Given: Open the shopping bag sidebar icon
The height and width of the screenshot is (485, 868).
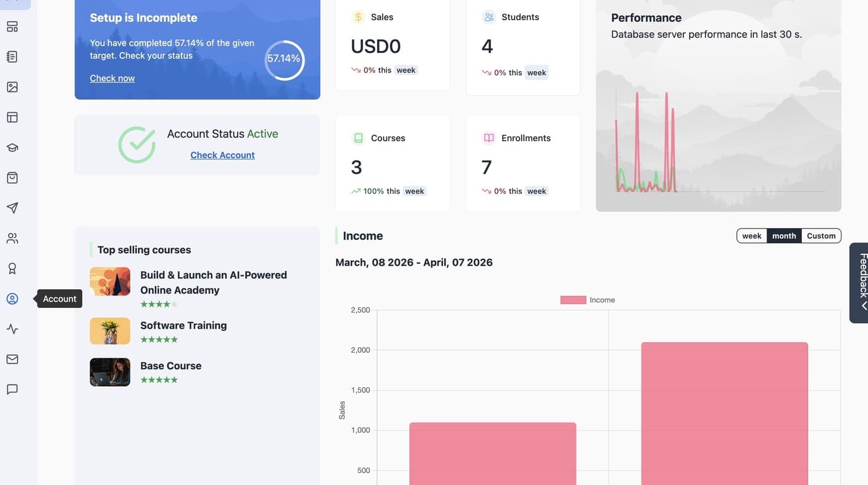Looking at the screenshot, I should coord(12,178).
